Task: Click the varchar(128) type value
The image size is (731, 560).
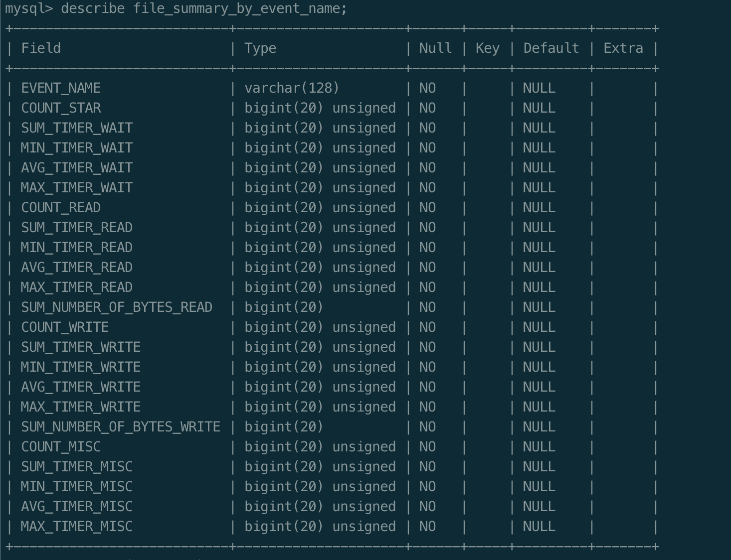Action: click(x=292, y=88)
